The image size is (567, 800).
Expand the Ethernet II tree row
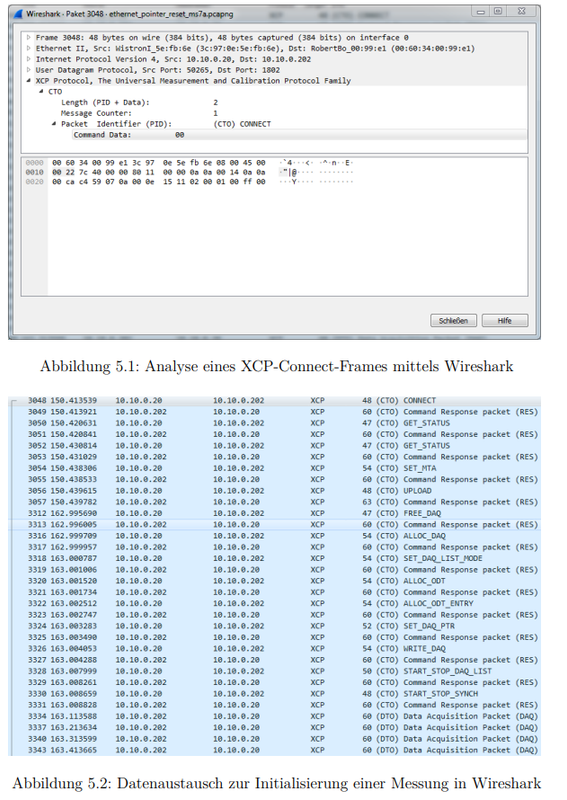29,48
